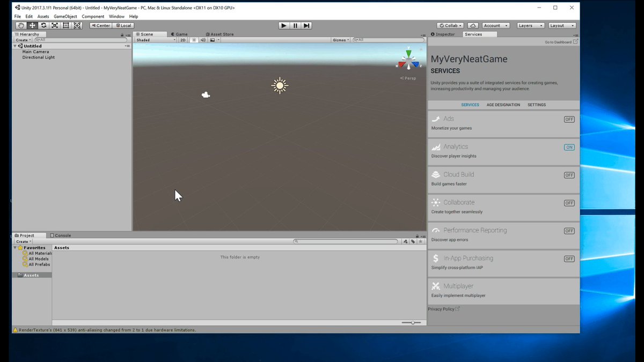
Task: Toggle 2D view mode in the Scene
Action: coord(183,40)
